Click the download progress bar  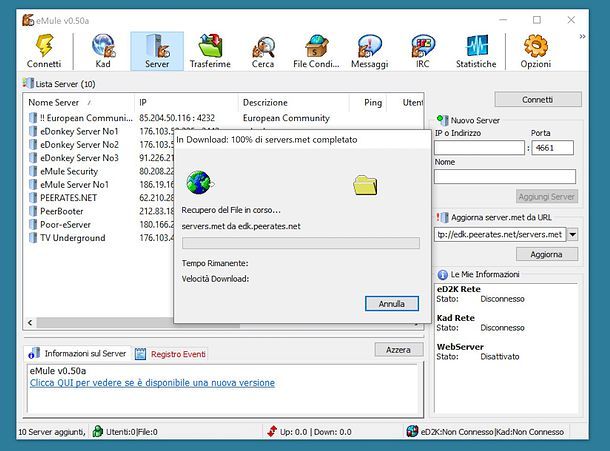click(x=301, y=243)
